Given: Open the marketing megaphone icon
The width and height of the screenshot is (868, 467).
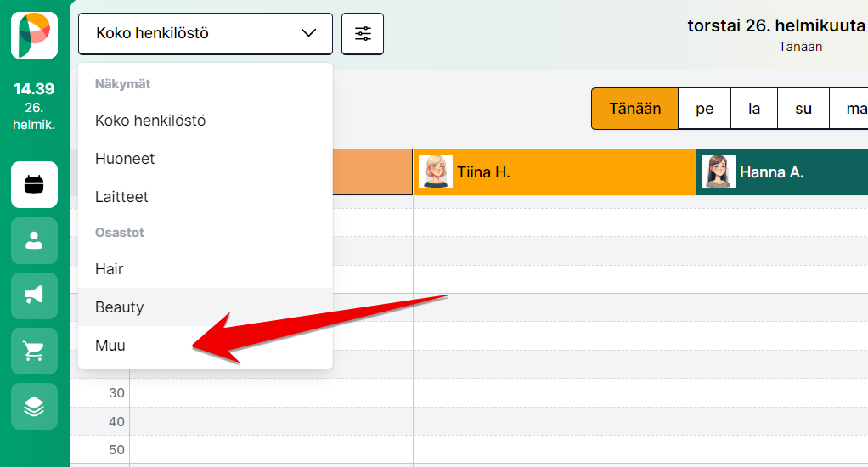Looking at the screenshot, I should pos(34,295).
